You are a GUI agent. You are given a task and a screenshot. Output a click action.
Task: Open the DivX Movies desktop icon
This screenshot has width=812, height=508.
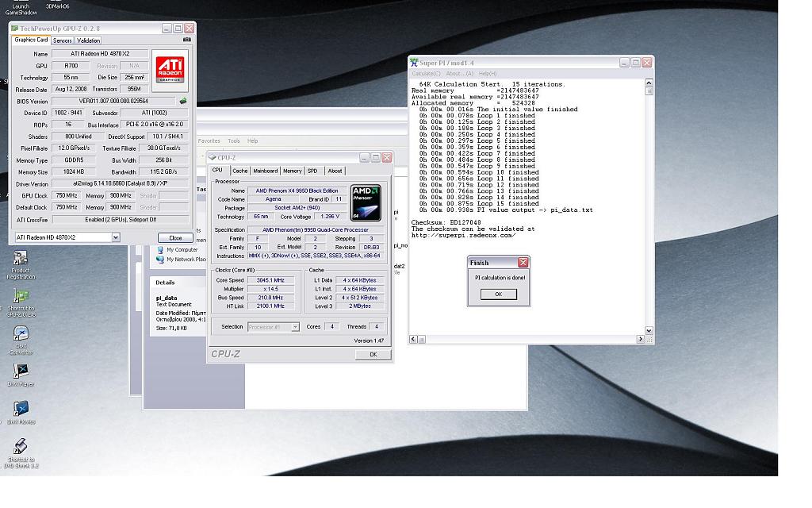tap(21, 413)
